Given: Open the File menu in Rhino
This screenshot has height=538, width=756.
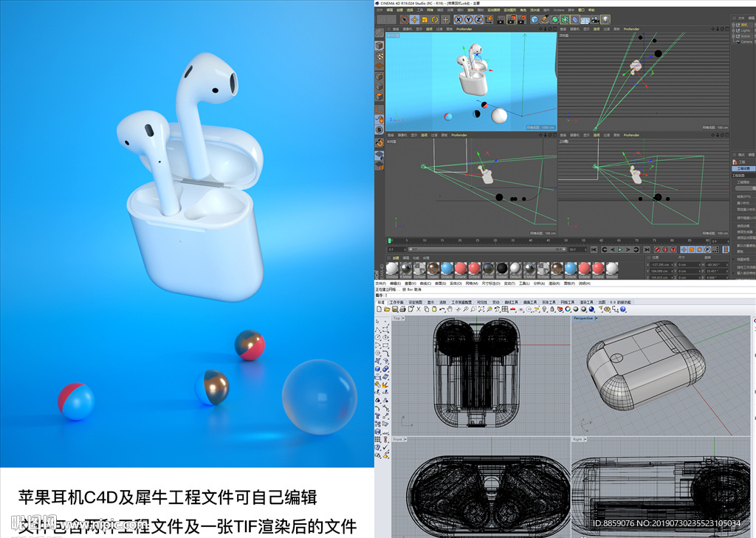Looking at the screenshot, I should pyautogui.click(x=380, y=283).
